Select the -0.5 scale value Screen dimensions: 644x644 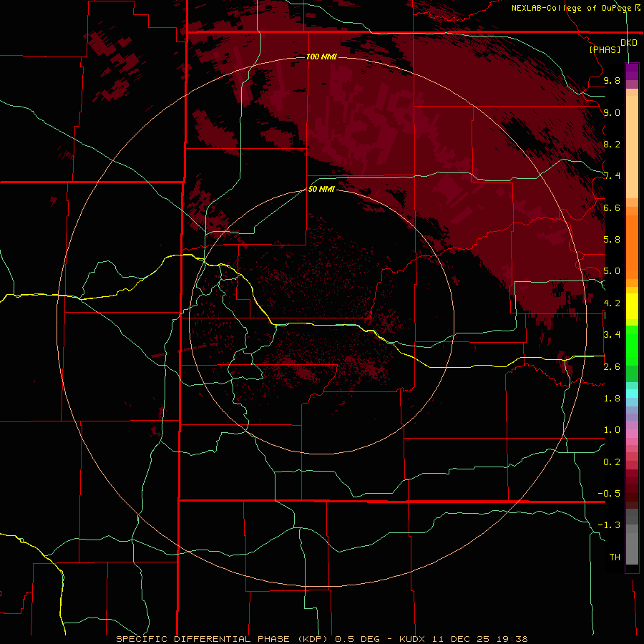tap(609, 494)
